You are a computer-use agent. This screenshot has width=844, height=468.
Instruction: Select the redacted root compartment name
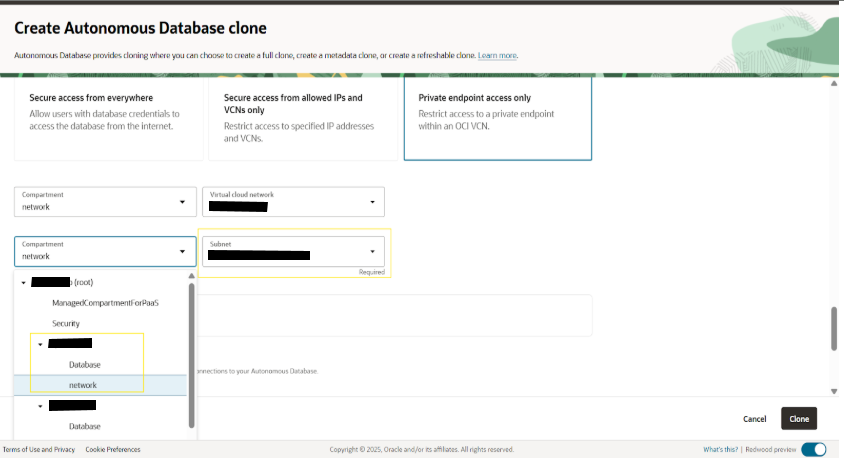(x=62, y=282)
